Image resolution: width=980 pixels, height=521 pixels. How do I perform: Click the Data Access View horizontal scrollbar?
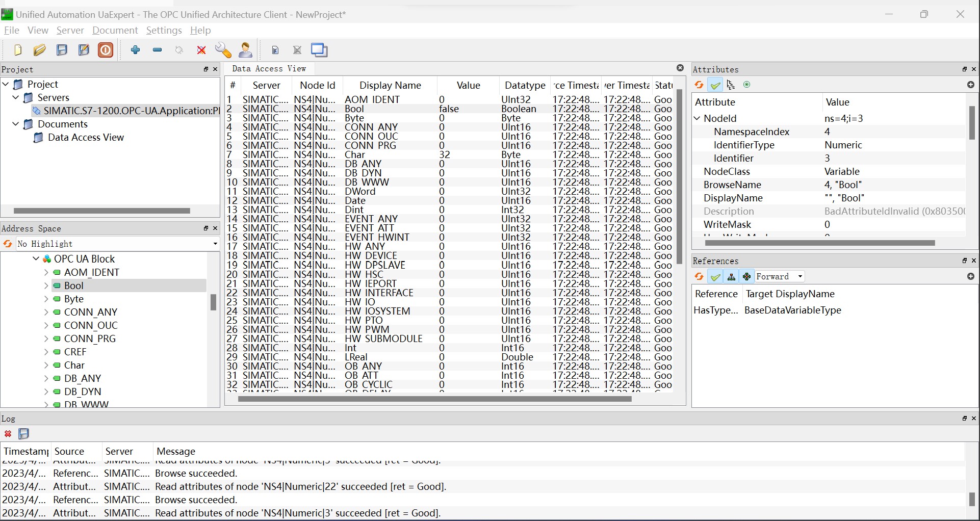434,400
